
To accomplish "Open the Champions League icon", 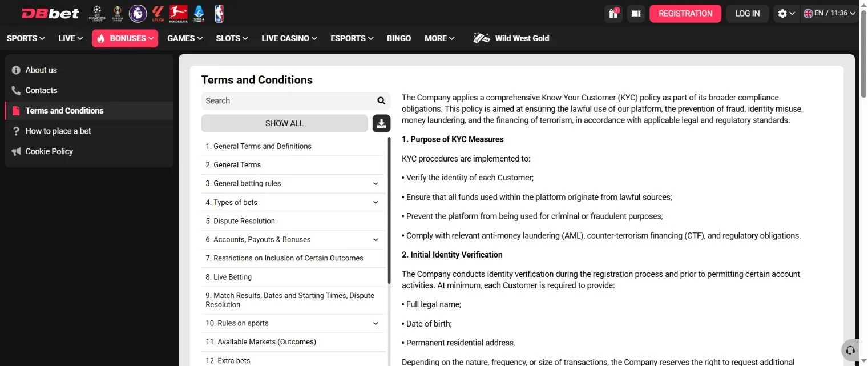I will 97,13.
